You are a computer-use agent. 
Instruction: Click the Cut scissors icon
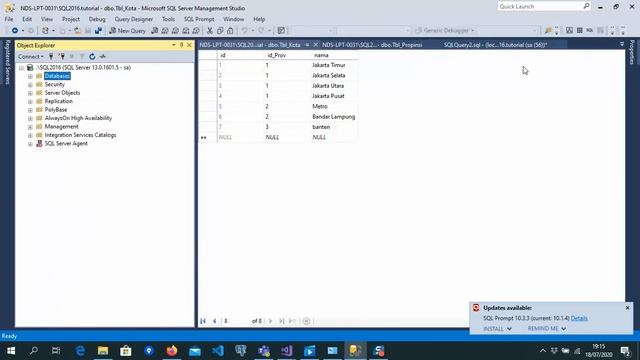coord(210,31)
